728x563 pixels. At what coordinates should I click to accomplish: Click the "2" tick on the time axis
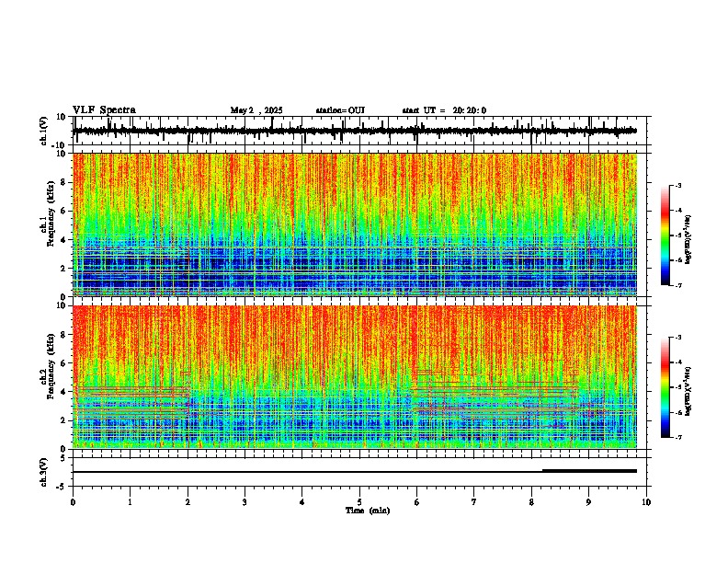[188, 502]
